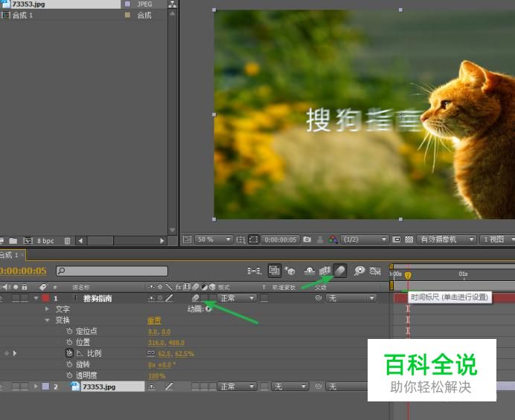Toggle the quality switch on 73353.jpg layer
The image size is (515, 420).
[x=169, y=387]
